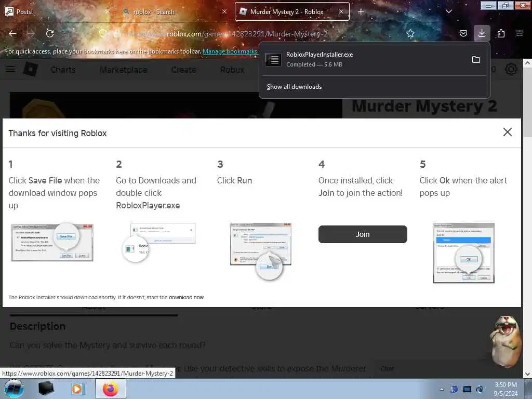This screenshot has width=532, height=399.
Task: Open the Pocket save icon
Action: click(463, 33)
